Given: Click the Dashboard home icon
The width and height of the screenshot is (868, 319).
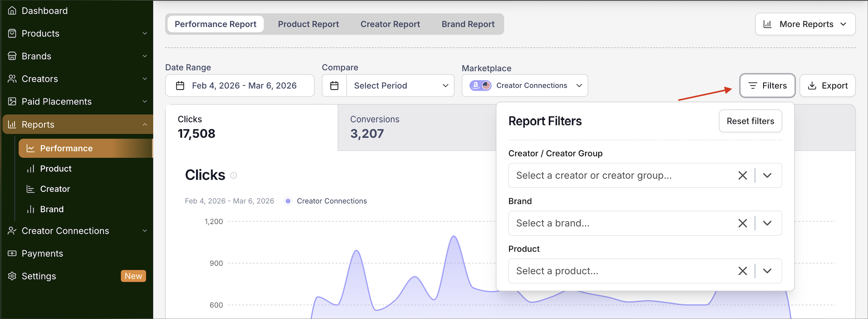Looking at the screenshot, I should (x=12, y=11).
